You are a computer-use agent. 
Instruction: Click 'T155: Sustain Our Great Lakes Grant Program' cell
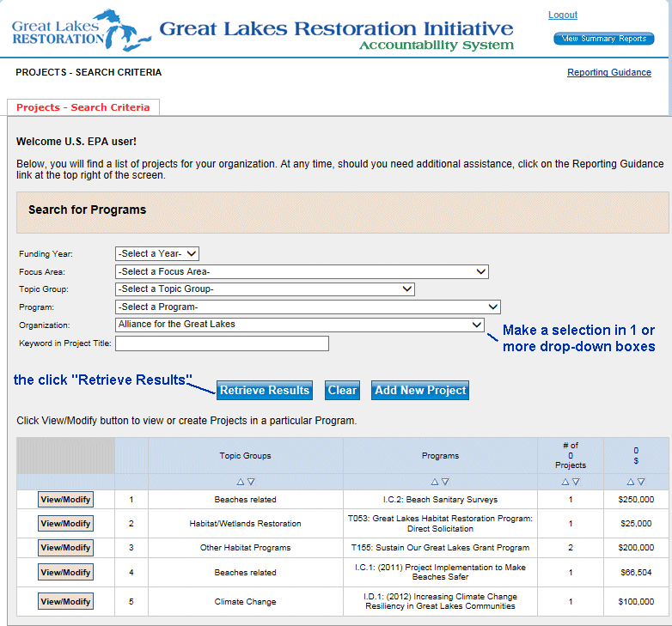point(440,548)
